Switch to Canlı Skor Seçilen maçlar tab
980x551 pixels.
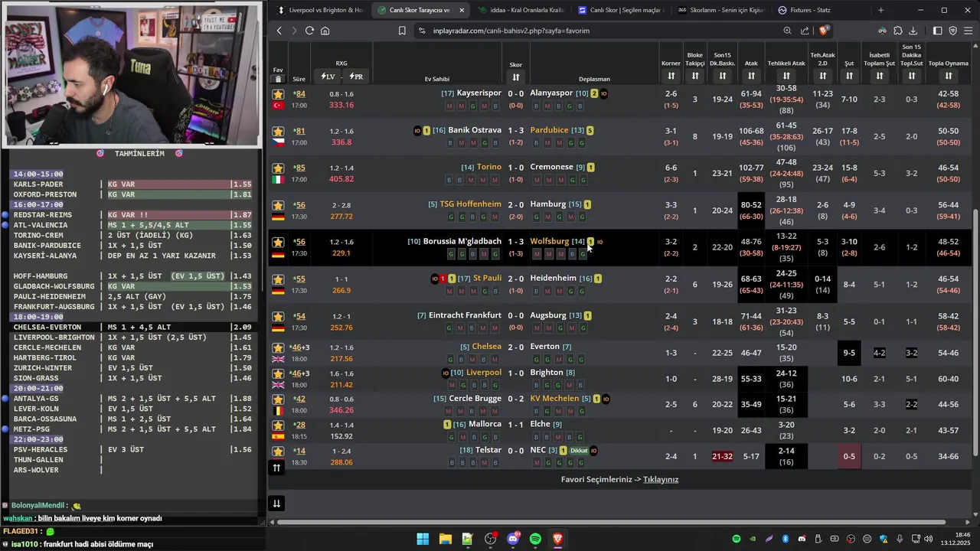point(621,10)
